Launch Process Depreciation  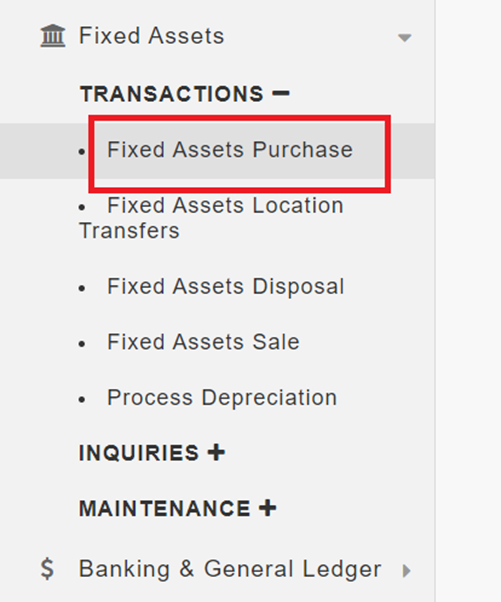[x=222, y=397]
